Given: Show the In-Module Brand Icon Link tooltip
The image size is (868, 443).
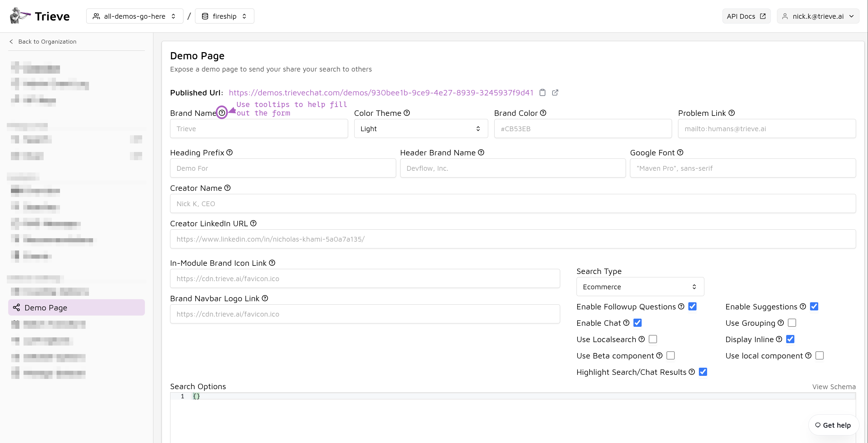Looking at the screenshot, I should pos(272,263).
